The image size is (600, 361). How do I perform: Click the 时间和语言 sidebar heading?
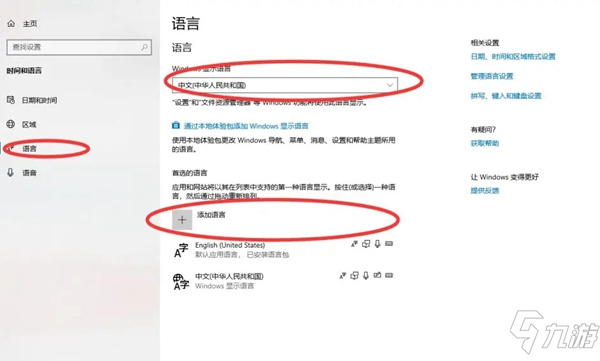24,71
